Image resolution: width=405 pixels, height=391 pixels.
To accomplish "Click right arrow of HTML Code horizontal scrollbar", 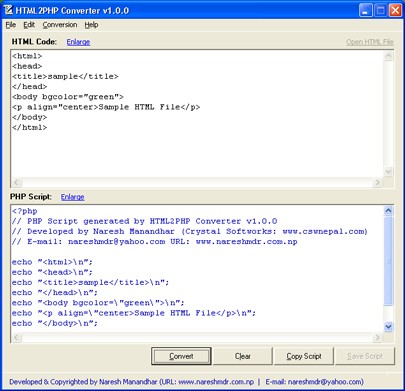I will click(x=377, y=182).
